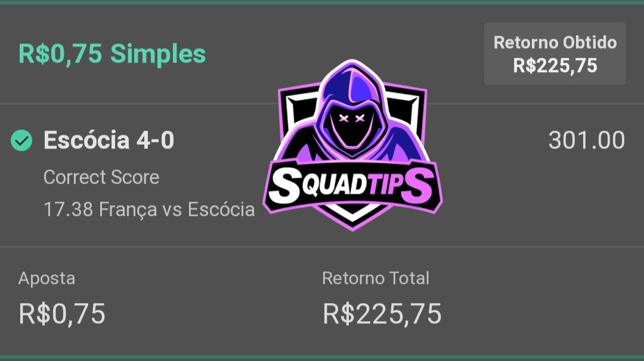This screenshot has width=644, height=361.
Task: Click the green bar at the bottom edge
Action: pyautogui.click(x=322, y=357)
